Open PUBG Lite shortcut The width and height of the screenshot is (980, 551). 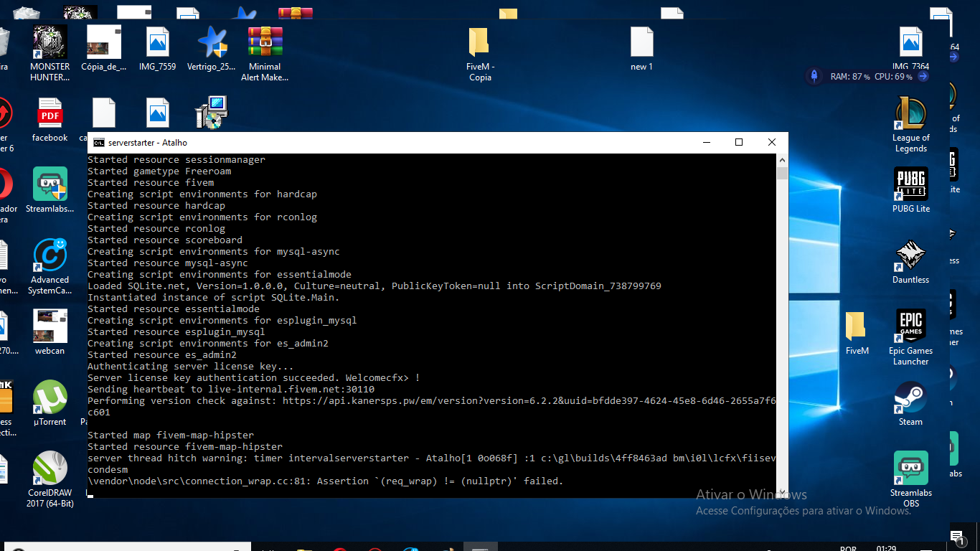910,185
